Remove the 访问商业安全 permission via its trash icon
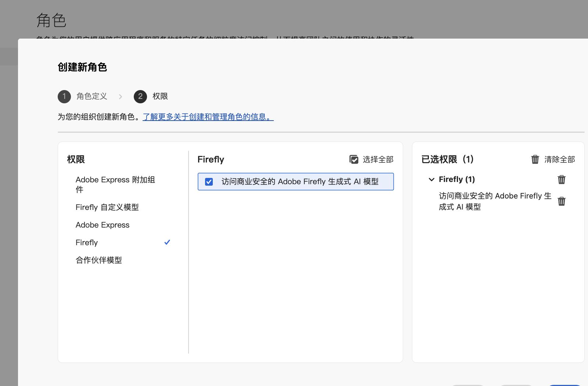This screenshot has height=386, width=588. (x=562, y=201)
